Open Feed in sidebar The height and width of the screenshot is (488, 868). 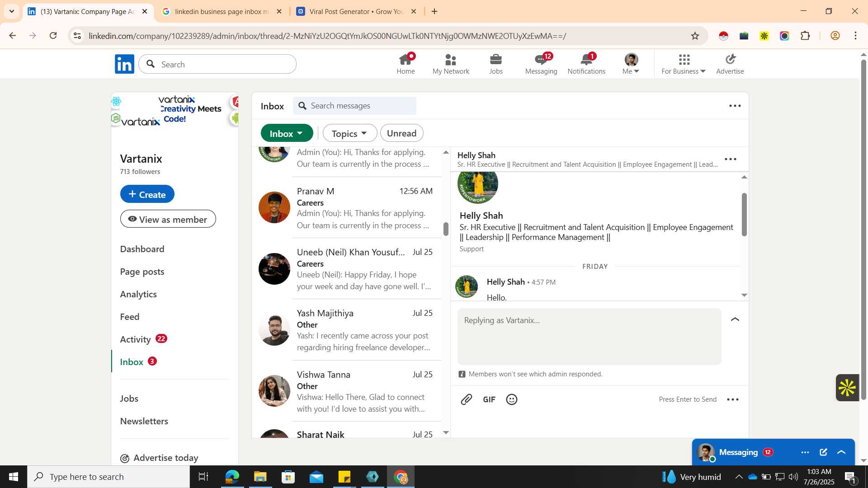click(x=130, y=317)
